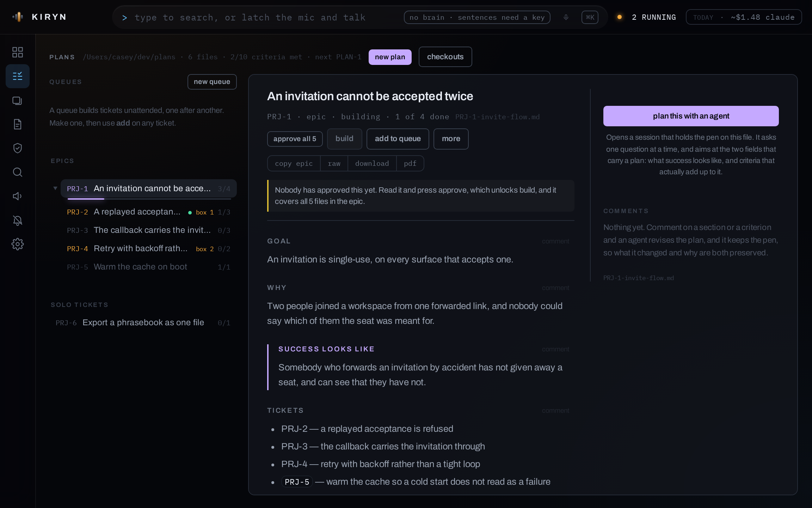Select the download segment
Viewport: 812px width, 508px height.
pyautogui.click(x=372, y=163)
